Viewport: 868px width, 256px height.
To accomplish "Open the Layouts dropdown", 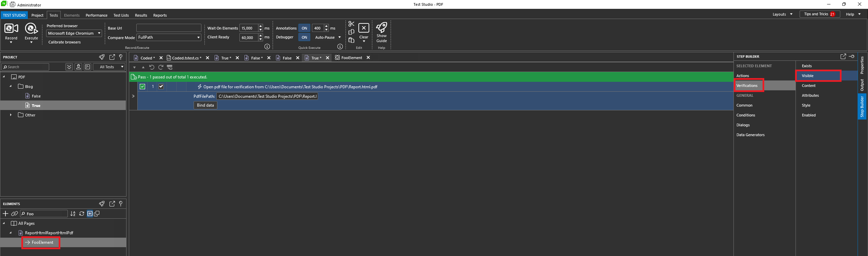I will [x=782, y=14].
